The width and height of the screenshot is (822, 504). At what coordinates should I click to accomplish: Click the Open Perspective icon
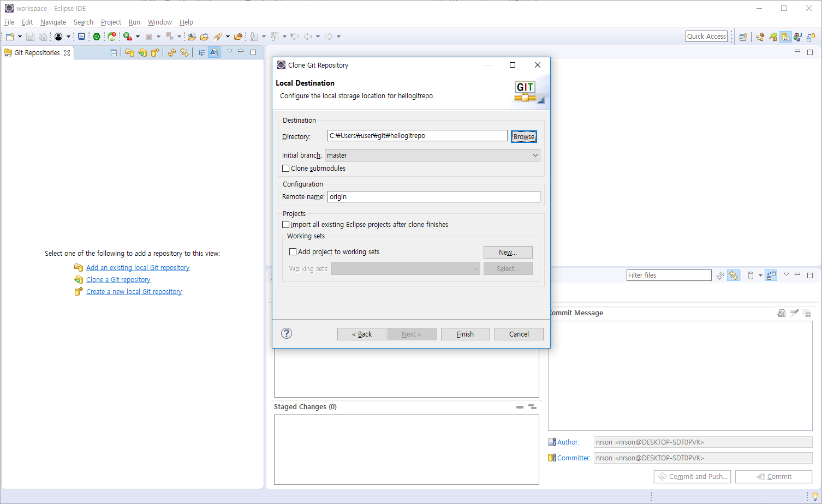[743, 37]
